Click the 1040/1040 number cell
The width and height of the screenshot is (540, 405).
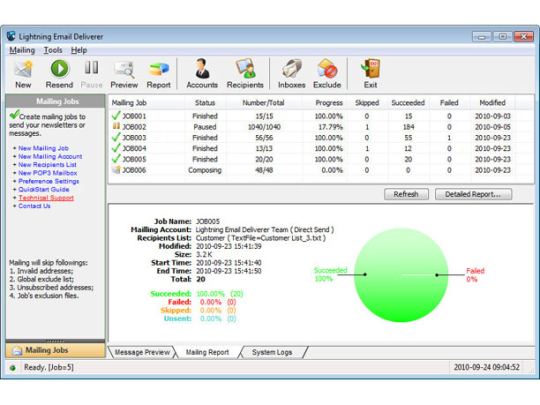[264, 127]
